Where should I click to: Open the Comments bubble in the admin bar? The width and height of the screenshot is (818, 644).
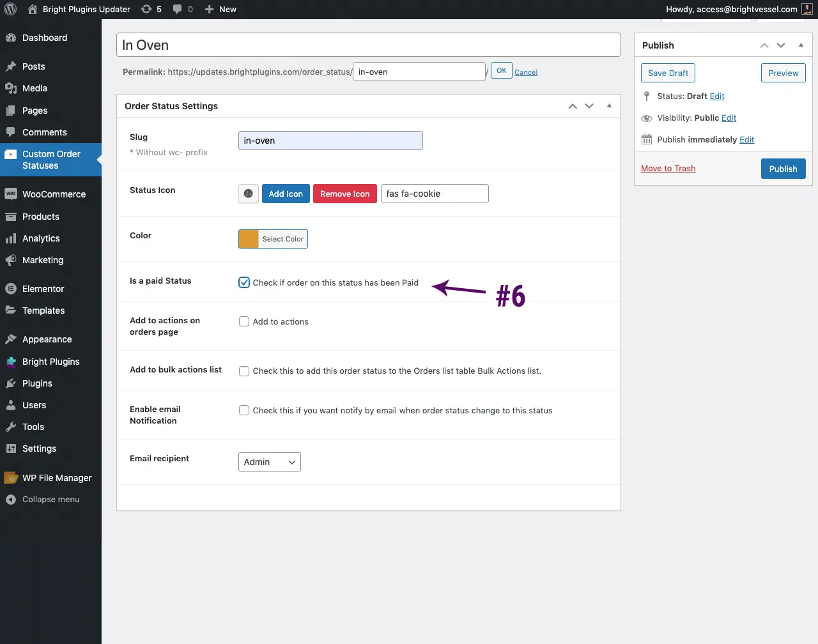click(x=182, y=9)
